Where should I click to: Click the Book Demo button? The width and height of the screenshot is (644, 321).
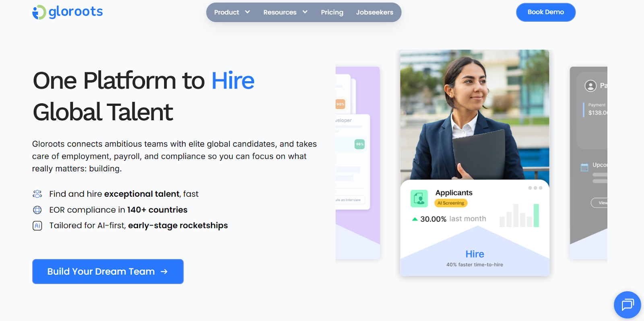[x=546, y=12]
